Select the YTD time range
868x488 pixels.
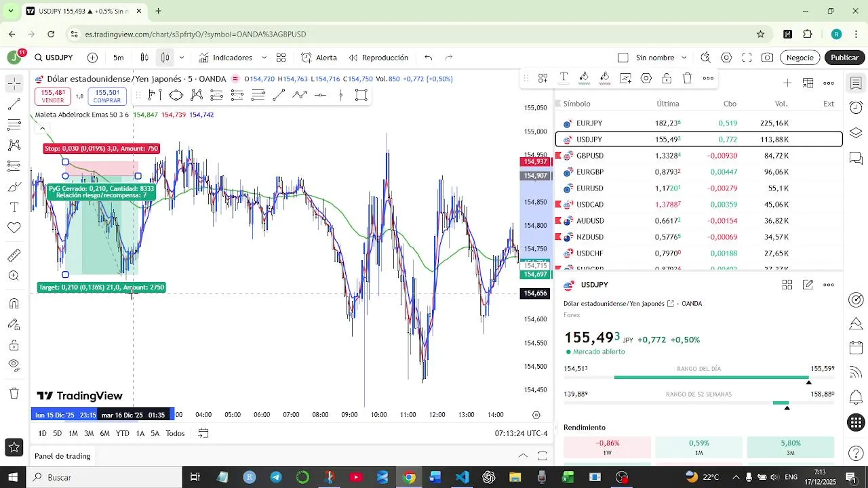click(122, 433)
